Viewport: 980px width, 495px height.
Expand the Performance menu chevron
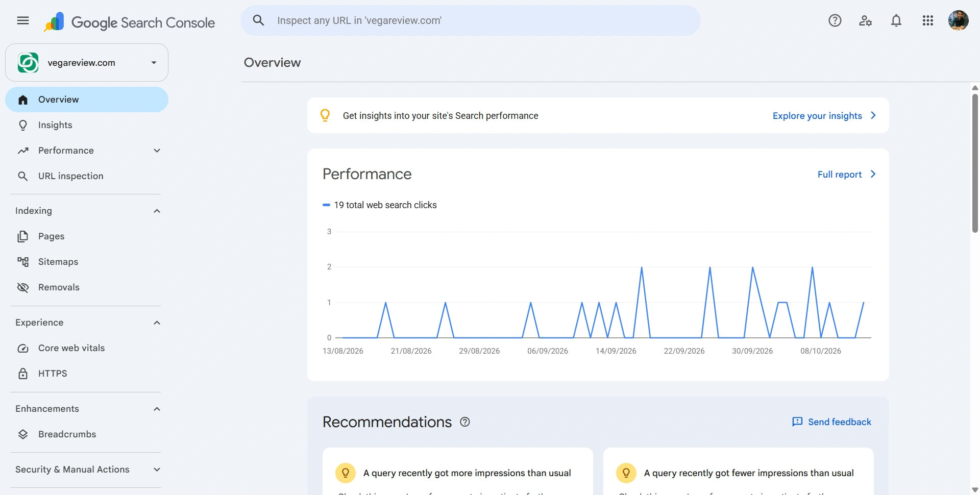(157, 151)
